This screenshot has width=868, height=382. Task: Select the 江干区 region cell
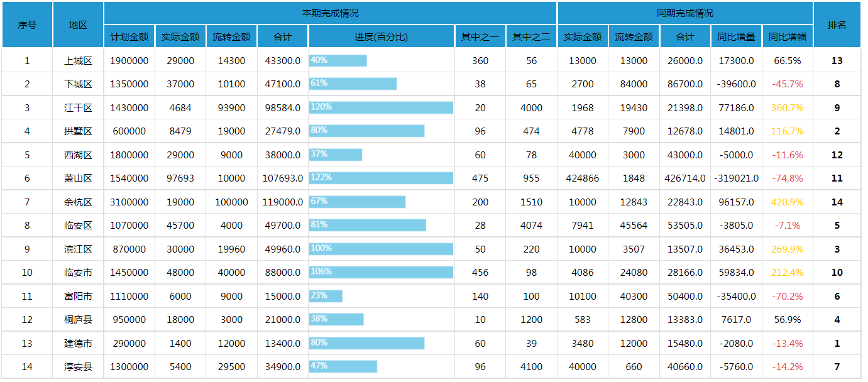[78, 108]
